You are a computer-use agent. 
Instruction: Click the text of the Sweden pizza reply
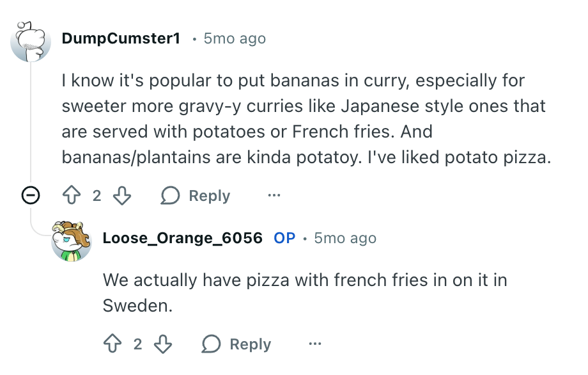click(x=304, y=292)
